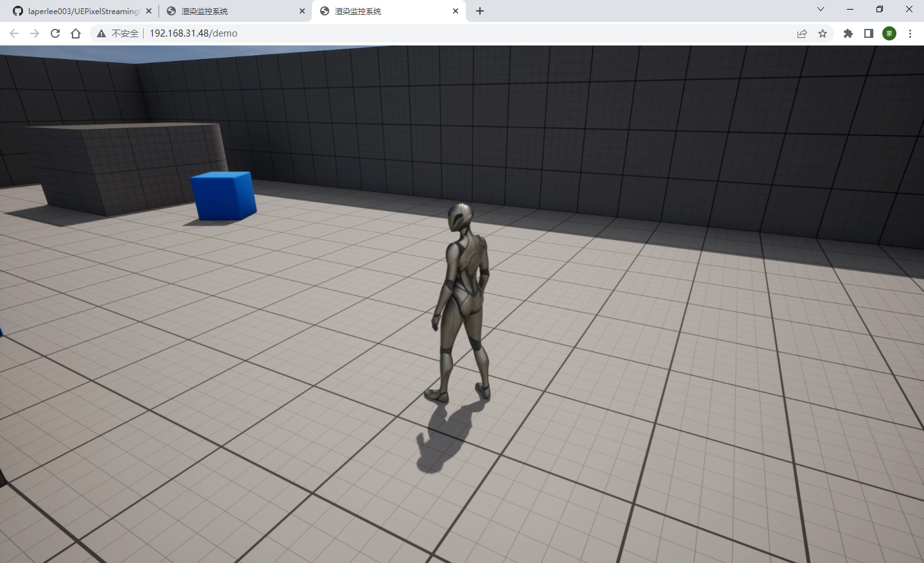Click the green profile avatar

[x=889, y=33]
